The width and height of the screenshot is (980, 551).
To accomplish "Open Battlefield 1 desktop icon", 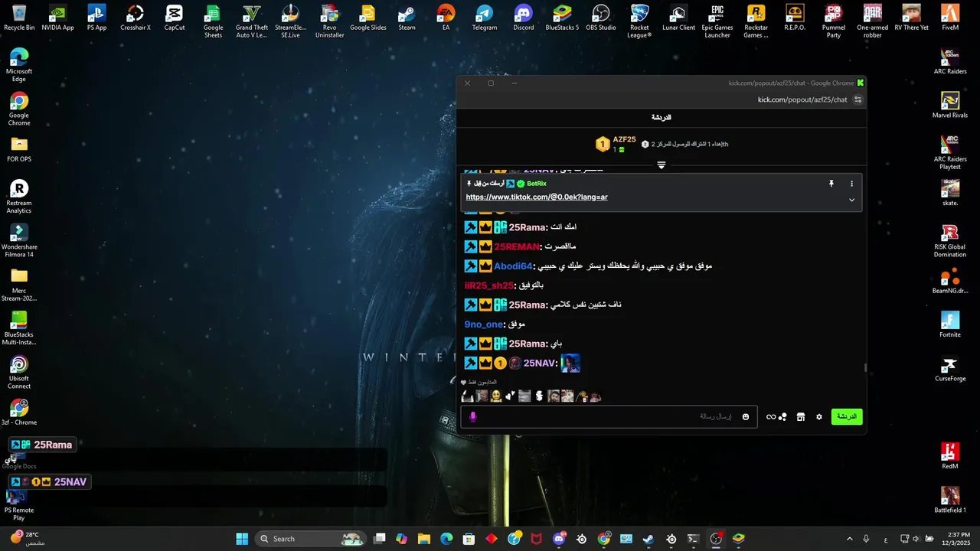I will click(x=950, y=500).
